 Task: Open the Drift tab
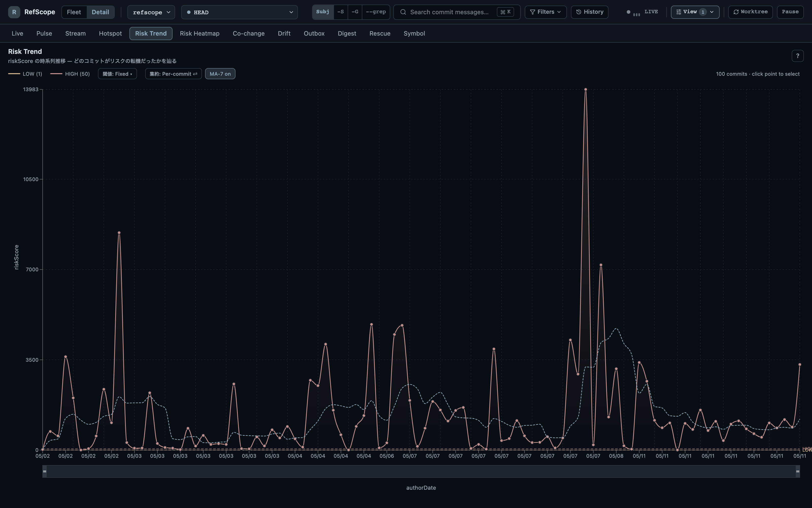[x=284, y=34]
